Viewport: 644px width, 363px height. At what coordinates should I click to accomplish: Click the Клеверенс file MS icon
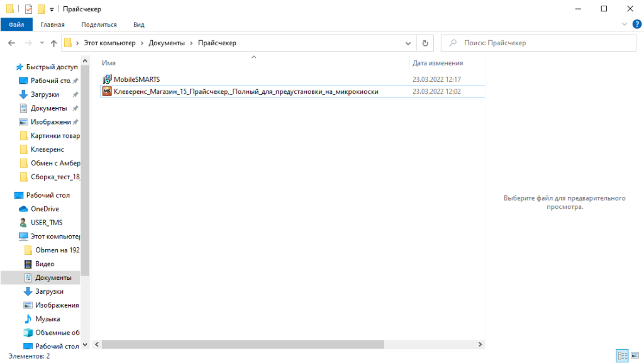point(107,91)
